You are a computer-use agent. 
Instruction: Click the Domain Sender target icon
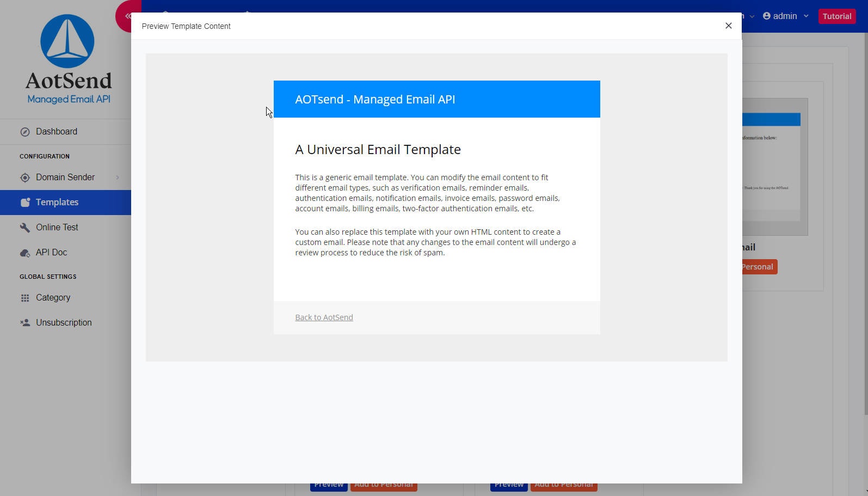25,177
